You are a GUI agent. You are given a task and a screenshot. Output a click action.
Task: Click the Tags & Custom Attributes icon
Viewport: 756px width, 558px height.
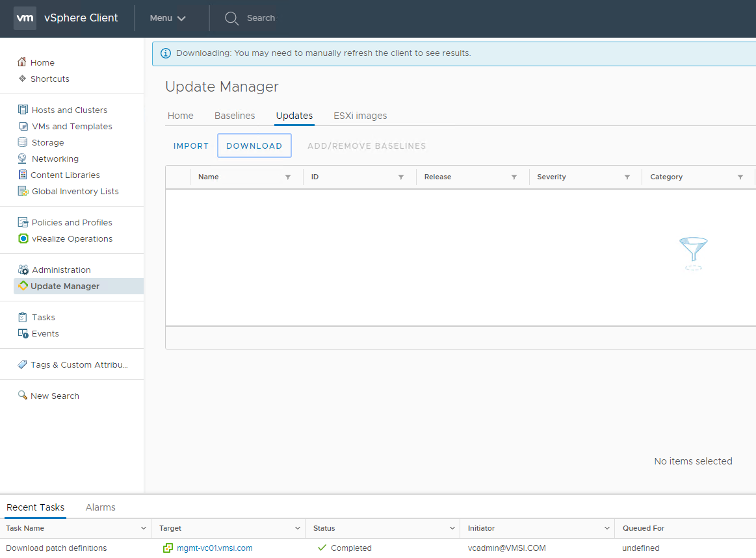coord(23,364)
